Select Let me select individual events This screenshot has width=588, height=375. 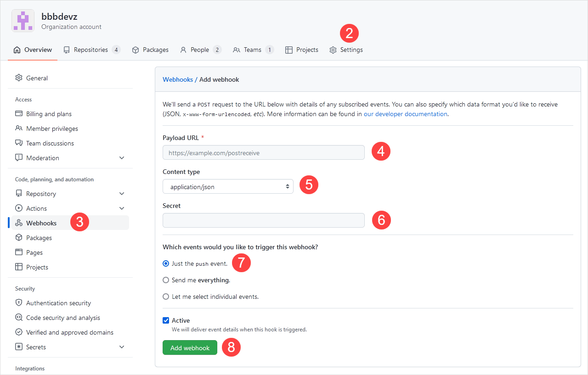click(x=166, y=297)
